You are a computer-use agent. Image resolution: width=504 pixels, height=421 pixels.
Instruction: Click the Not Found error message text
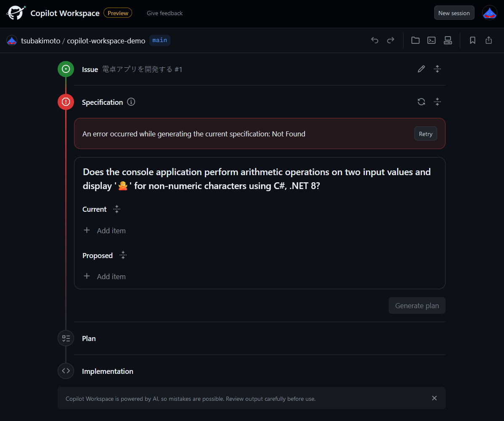194,134
